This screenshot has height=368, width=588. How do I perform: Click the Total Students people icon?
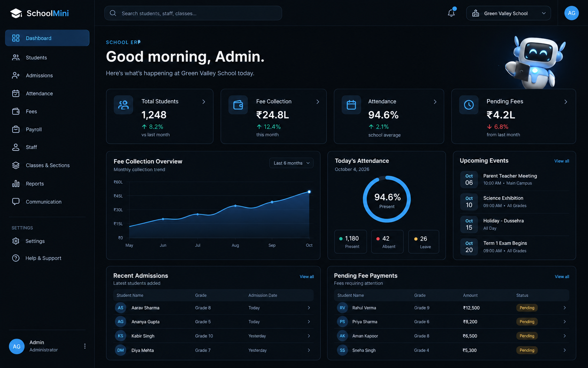click(x=123, y=105)
